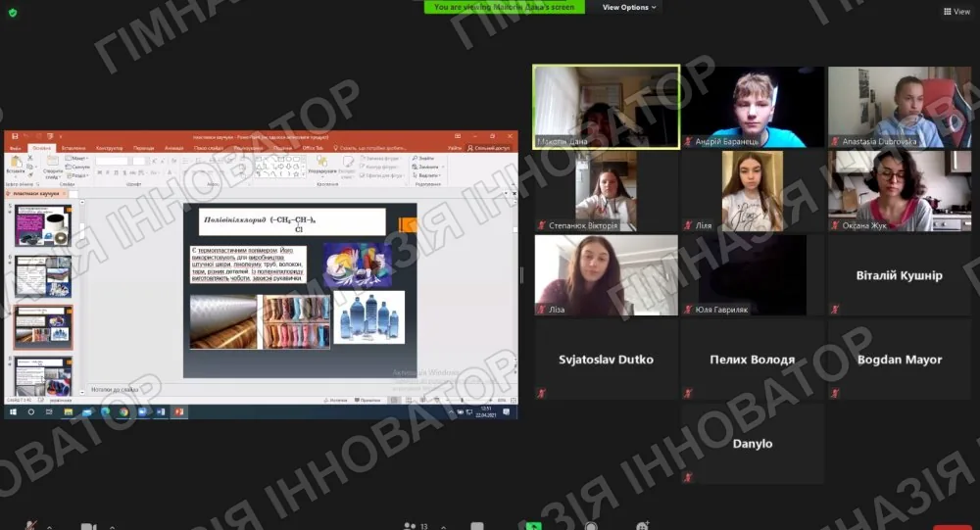Switch to the Вставлення ribbon tab
Image resolution: width=980 pixels, height=530 pixels.
(73, 148)
